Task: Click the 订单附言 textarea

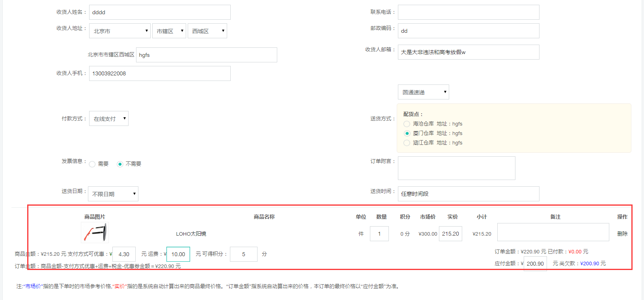Action: tap(456, 168)
